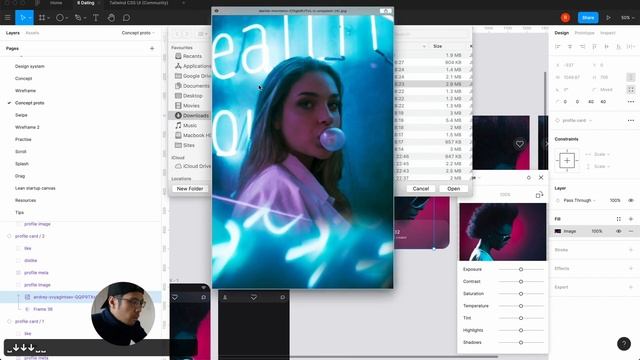This screenshot has width=640, height=360.
Task: Switch to the Design tab
Action: click(x=562, y=33)
